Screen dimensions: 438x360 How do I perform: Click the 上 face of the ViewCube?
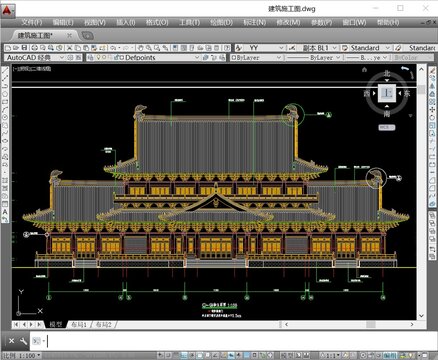tap(387, 93)
